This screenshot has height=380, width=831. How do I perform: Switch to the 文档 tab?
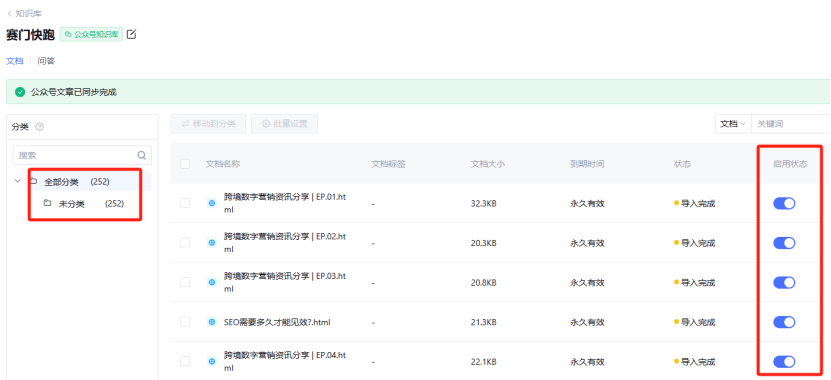click(x=14, y=61)
